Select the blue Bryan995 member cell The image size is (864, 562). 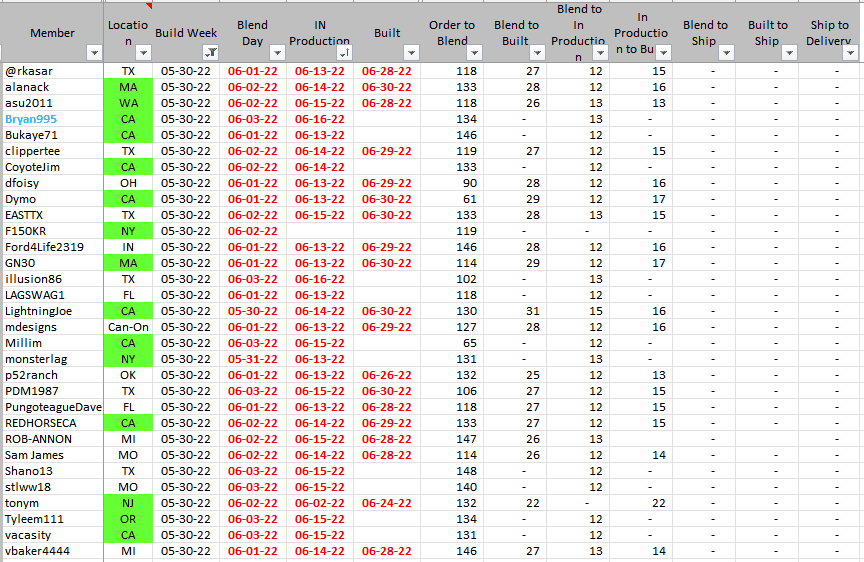coord(32,119)
